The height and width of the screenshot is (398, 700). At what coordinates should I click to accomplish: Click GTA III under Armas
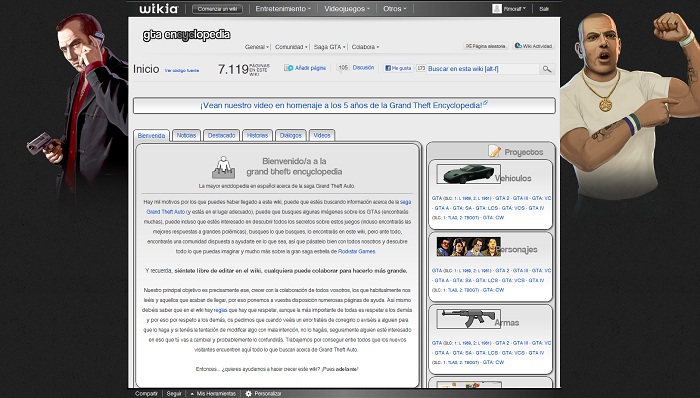[520, 343]
